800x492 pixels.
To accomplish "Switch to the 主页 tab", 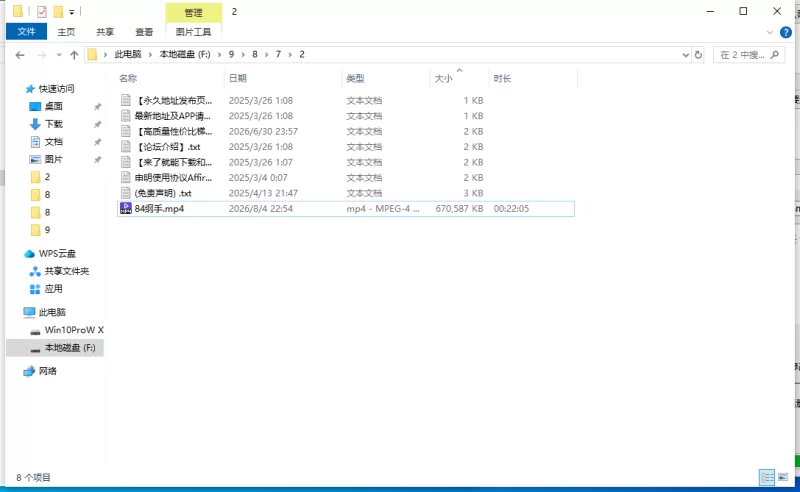I will point(66,32).
